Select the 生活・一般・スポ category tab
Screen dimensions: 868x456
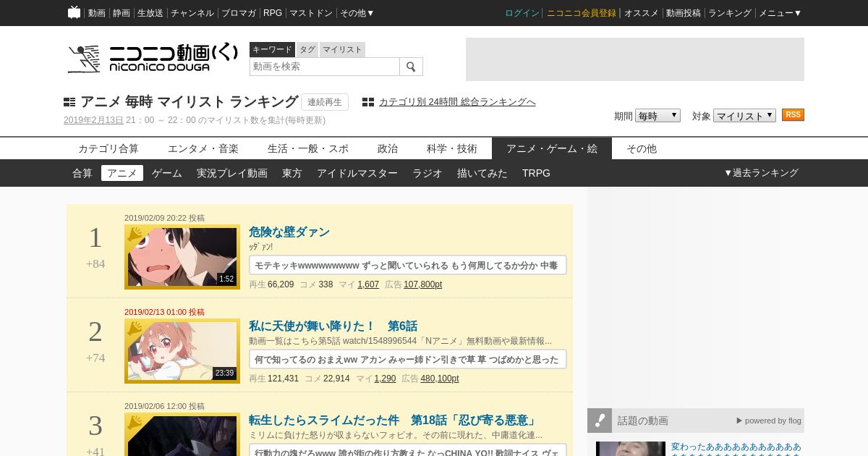(308, 148)
